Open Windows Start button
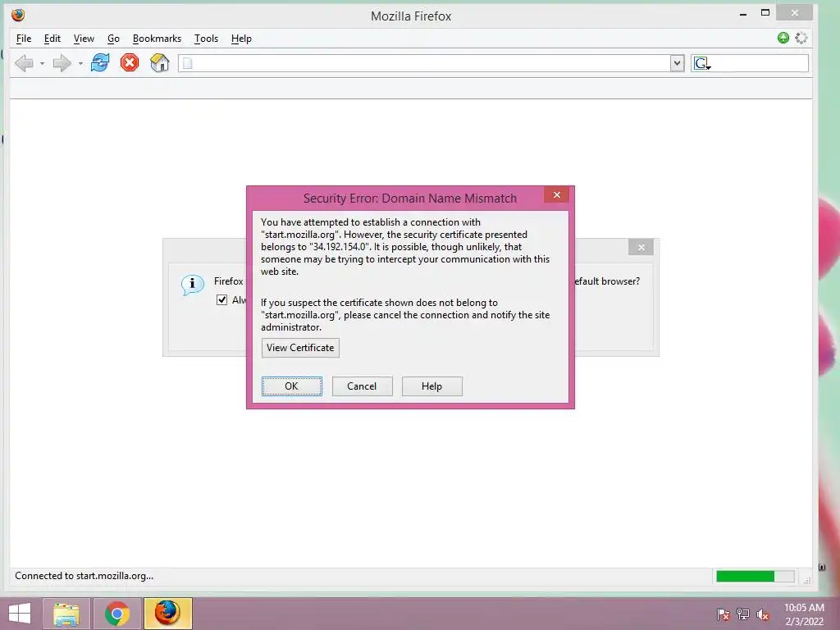840x630 pixels. coord(20,614)
